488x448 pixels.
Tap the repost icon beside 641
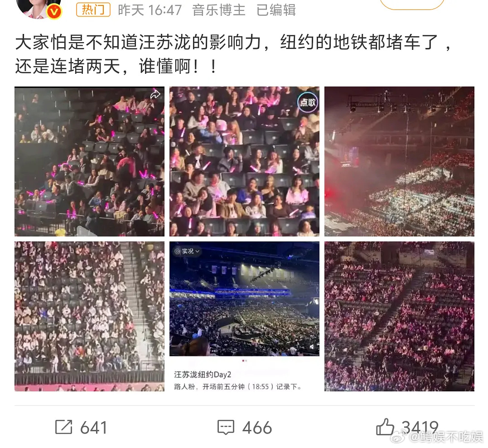click(x=64, y=427)
